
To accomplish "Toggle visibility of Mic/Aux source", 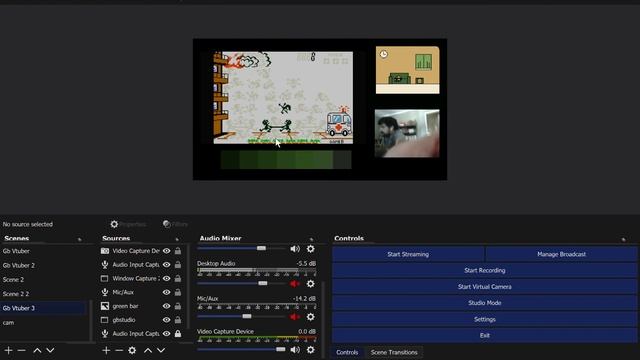I will coord(167,292).
